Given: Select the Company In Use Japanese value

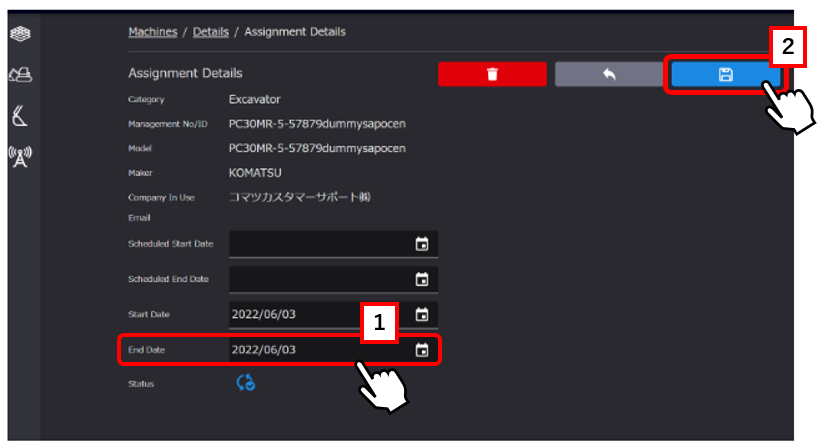Looking at the screenshot, I should [300, 197].
